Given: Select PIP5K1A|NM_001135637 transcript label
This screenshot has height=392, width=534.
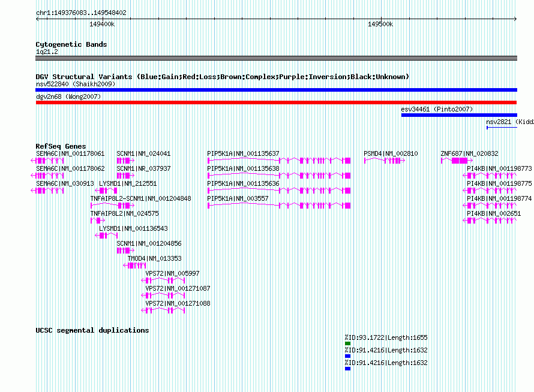Looking at the screenshot, I should [243, 153].
